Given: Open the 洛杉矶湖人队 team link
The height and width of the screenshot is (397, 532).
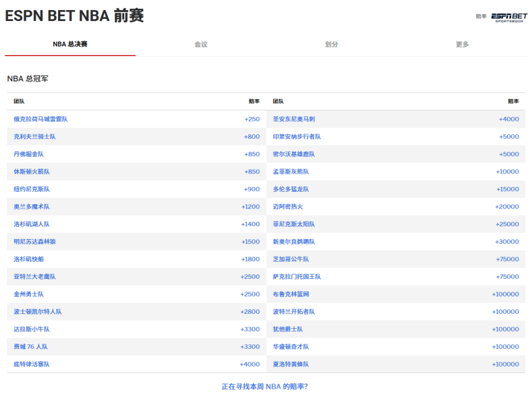Looking at the screenshot, I should click(32, 224).
